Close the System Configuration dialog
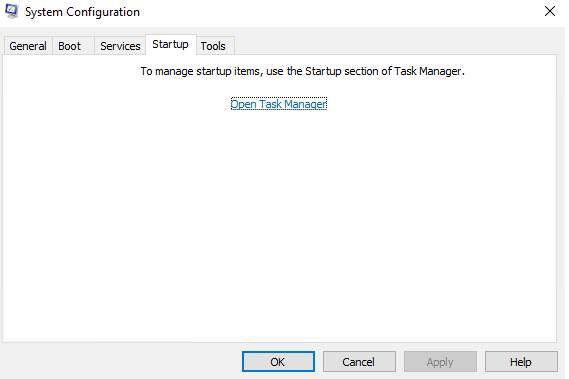The image size is (569, 379). click(550, 11)
